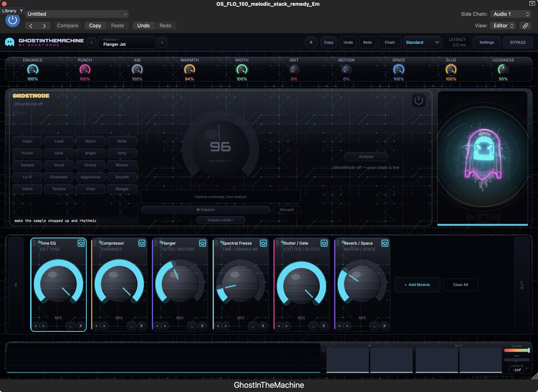Click the animated ghost visualizer
The width and height of the screenshot is (538, 392).
pos(482,158)
